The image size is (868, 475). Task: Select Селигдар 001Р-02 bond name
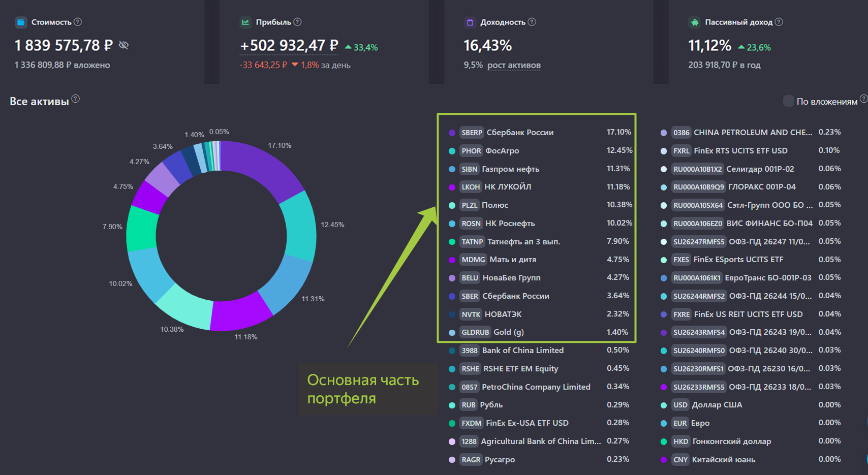coord(760,169)
